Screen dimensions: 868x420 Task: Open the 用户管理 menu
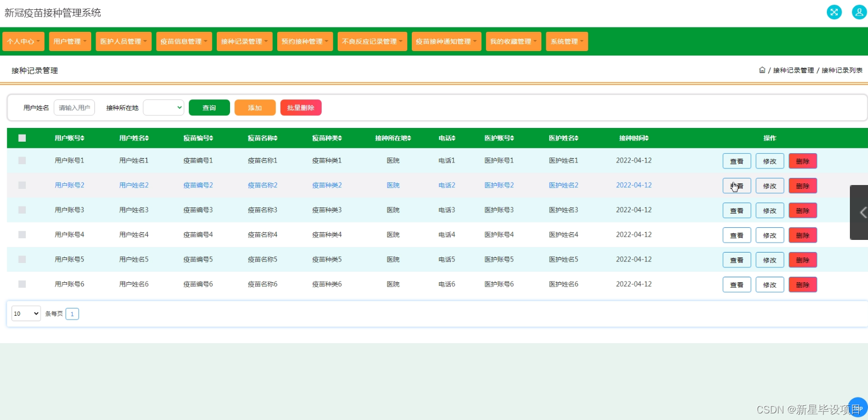tap(70, 41)
